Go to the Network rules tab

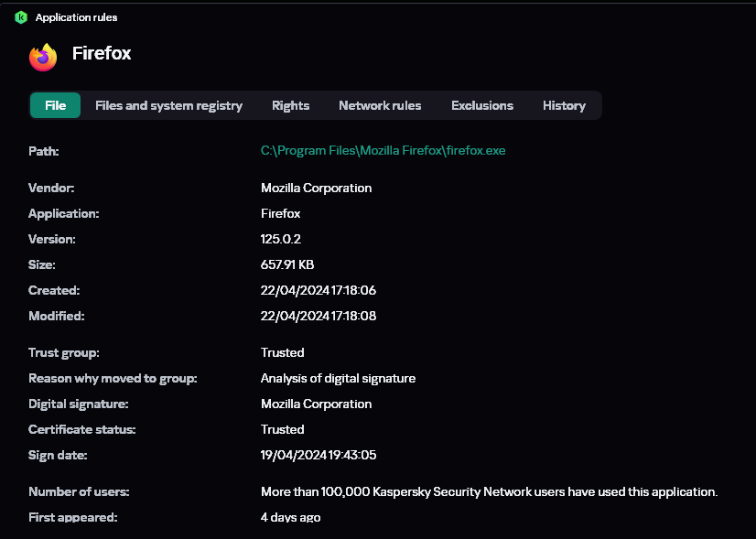380,105
